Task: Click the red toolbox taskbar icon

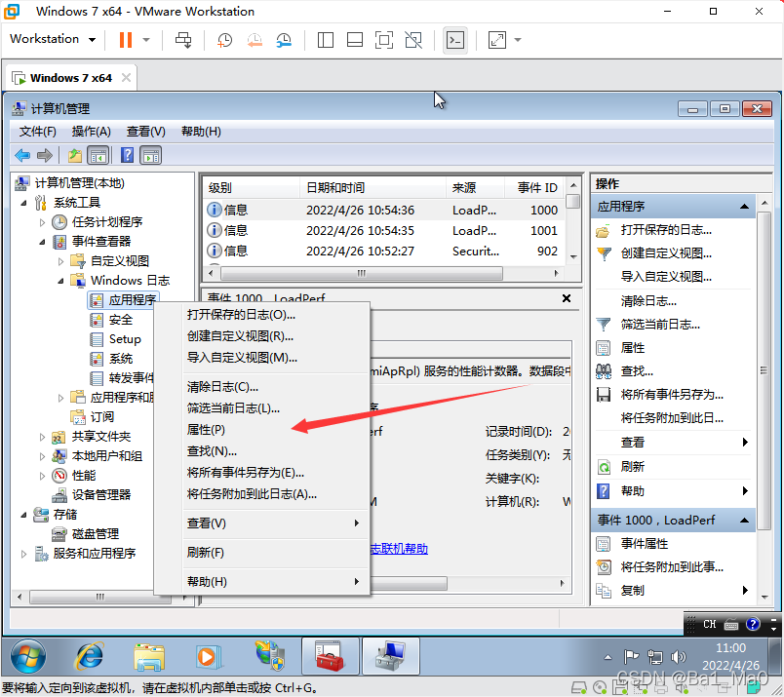Action: tap(330, 656)
